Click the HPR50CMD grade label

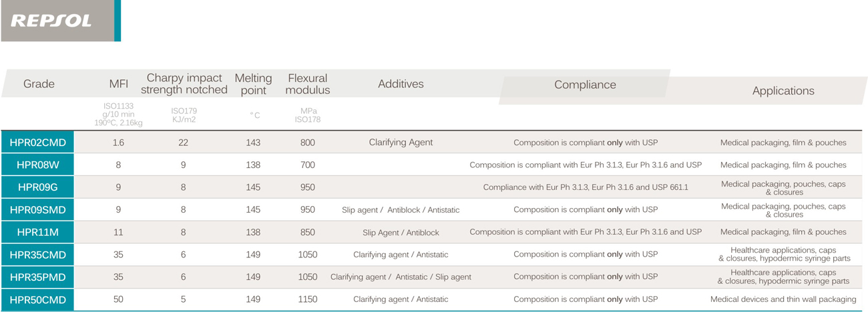click(37, 300)
